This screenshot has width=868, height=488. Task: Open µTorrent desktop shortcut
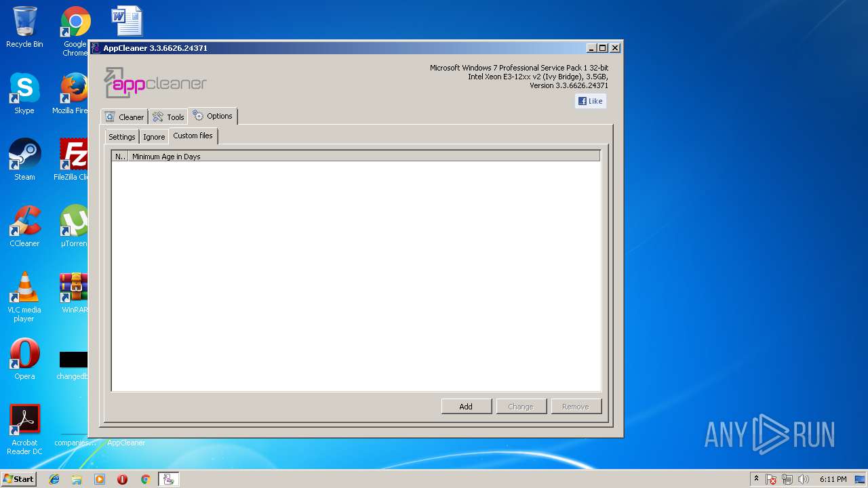pos(75,226)
